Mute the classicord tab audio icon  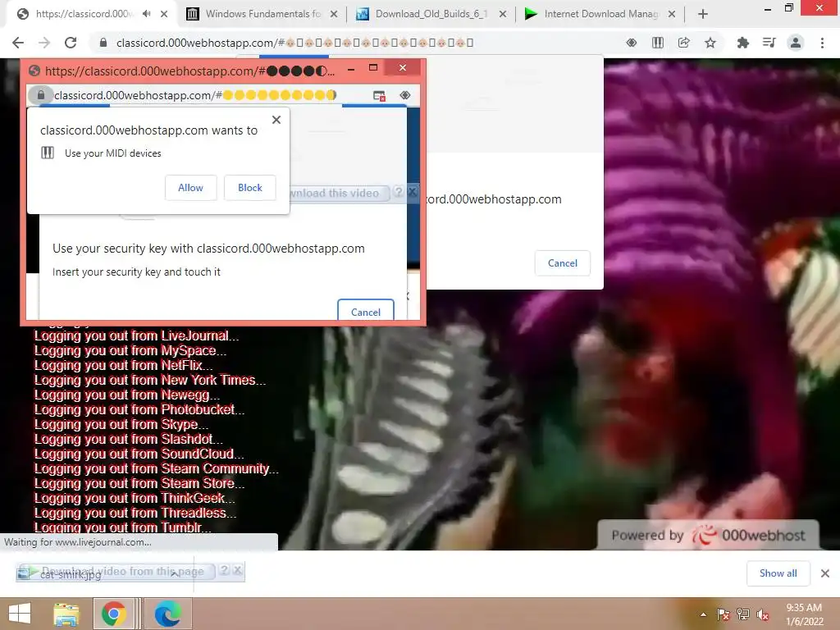146,14
